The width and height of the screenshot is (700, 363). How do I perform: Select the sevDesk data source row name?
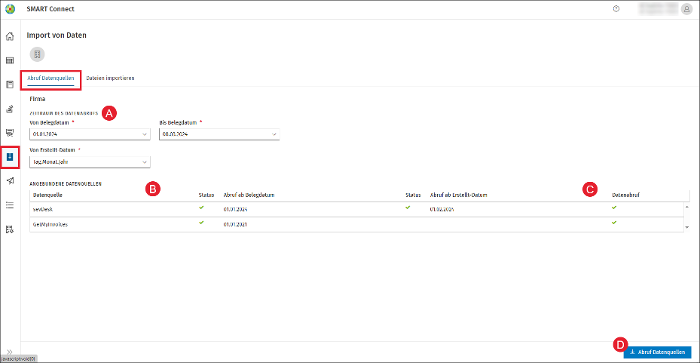pos(43,209)
